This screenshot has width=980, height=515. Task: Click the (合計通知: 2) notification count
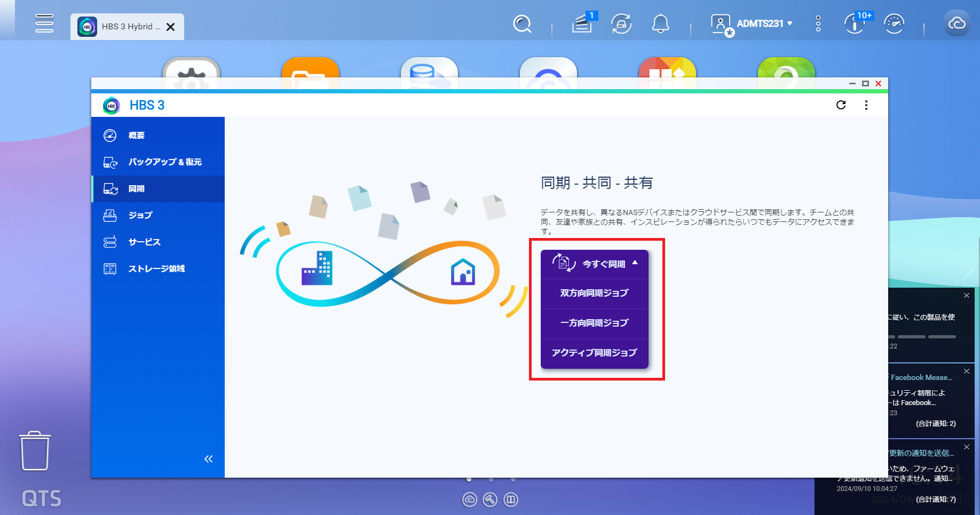(936, 424)
